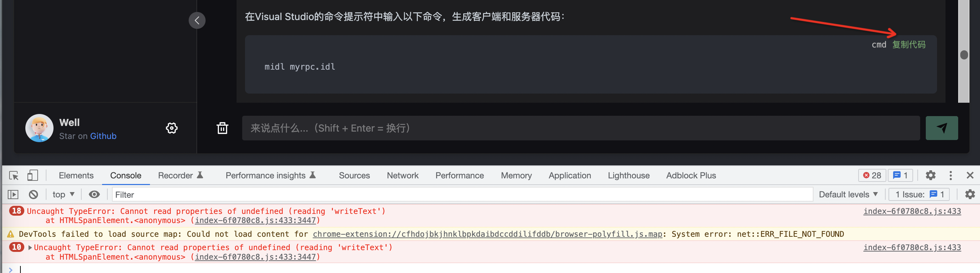The height and width of the screenshot is (273, 980).
Task: Open the DevTools three-dot menu
Action: [x=950, y=175]
